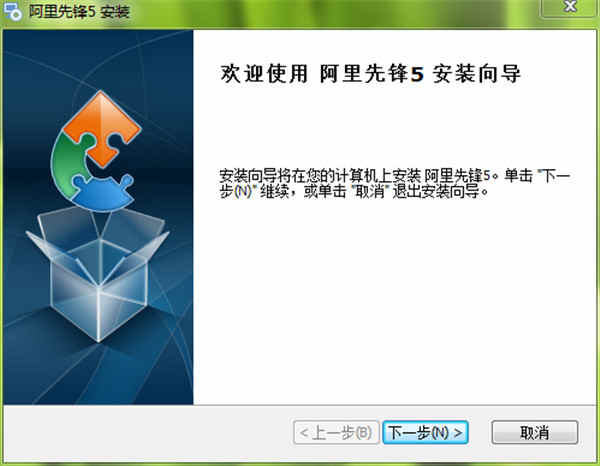600x466 pixels.
Task: Click the dark blue wizard banner image
Action: pos(98,217)
